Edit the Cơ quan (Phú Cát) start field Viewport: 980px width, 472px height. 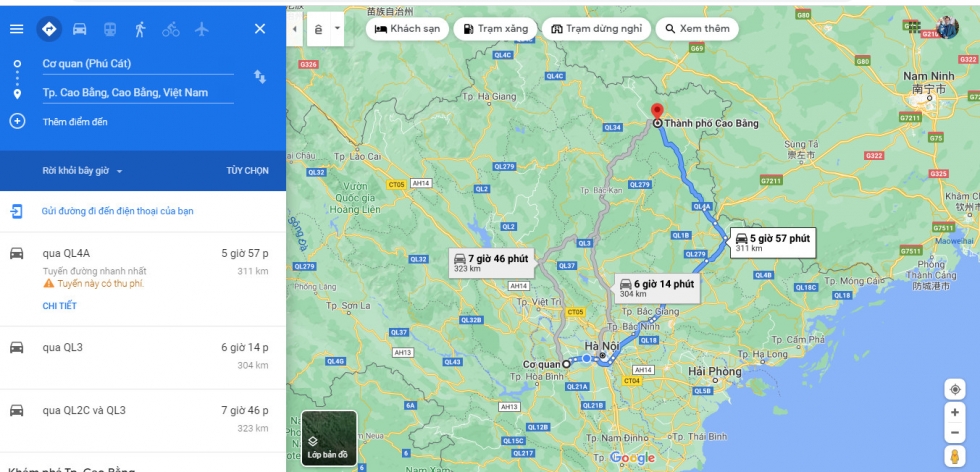pyautogui.click(x=138, y=64)
